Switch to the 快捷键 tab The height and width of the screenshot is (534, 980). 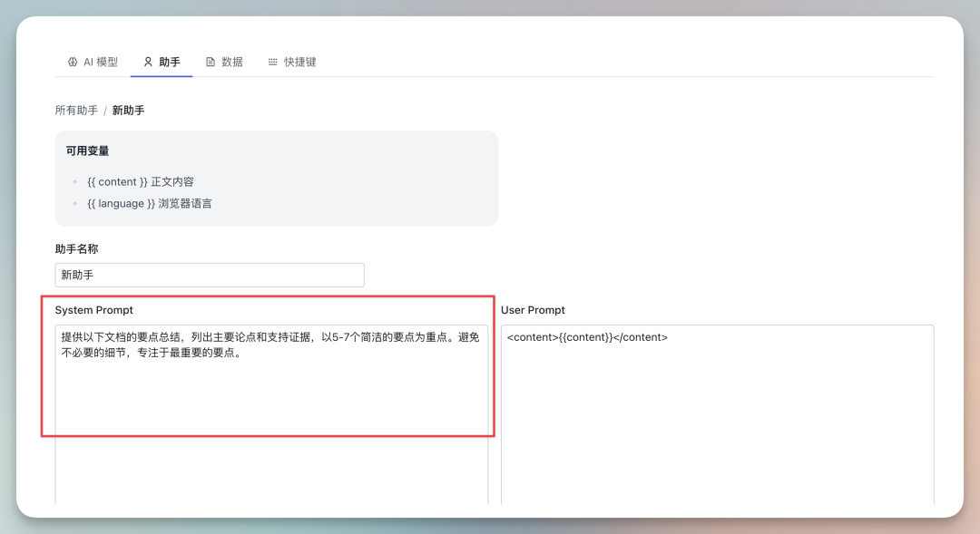click(x=292, y=62)
